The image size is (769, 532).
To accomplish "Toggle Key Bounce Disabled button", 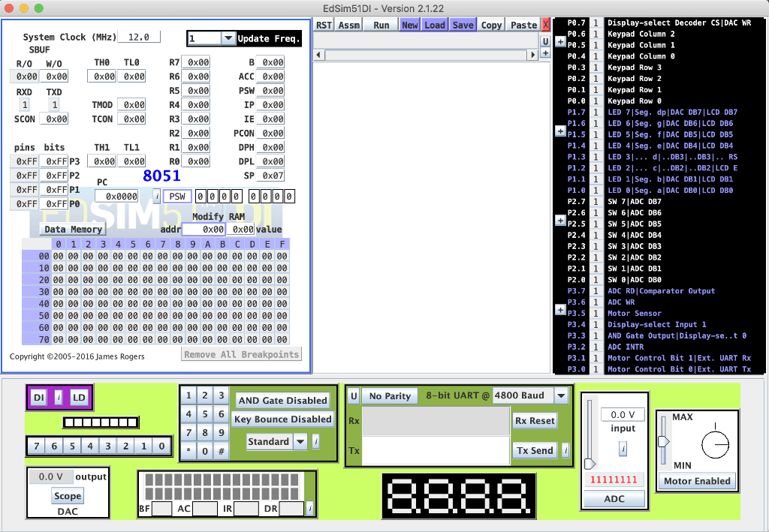I will pos(282,419).
